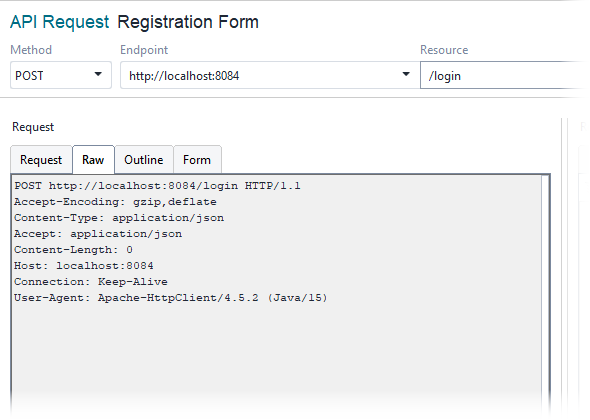Open the Outline tab
The image size is (590, 420).
click(144, 160)
